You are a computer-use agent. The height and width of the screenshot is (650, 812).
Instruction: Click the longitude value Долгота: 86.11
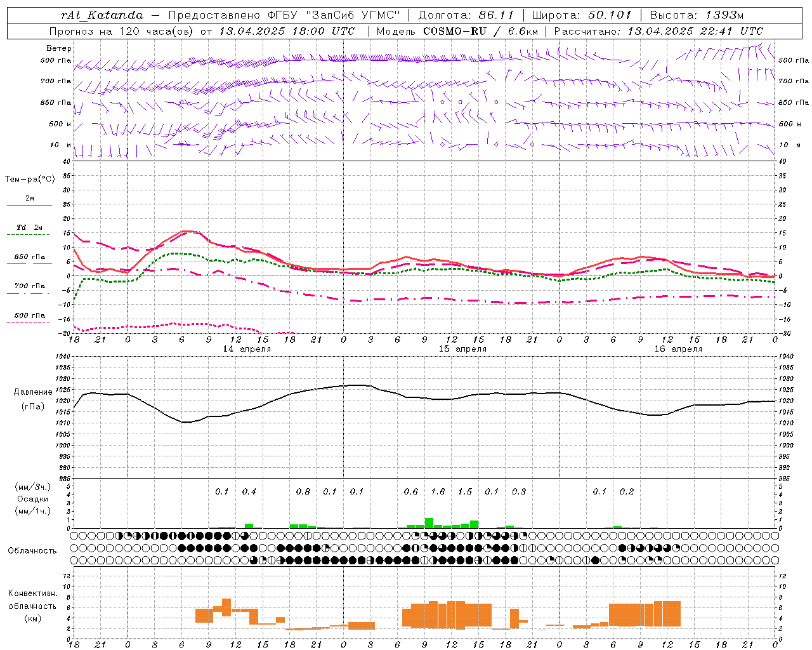tap(466, 15)
